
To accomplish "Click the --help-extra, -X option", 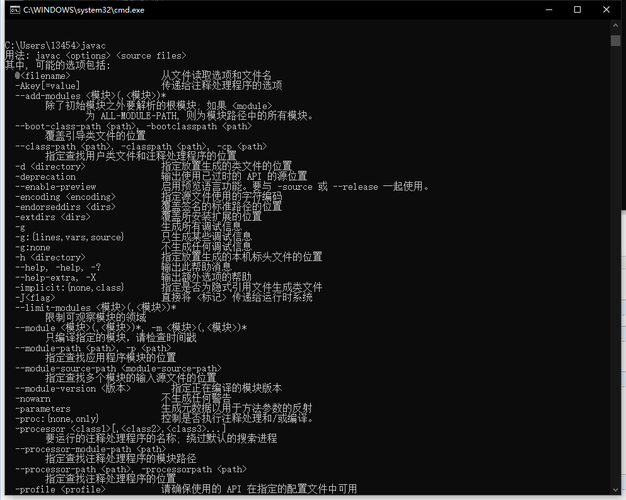I will click(x=55, y=278).
